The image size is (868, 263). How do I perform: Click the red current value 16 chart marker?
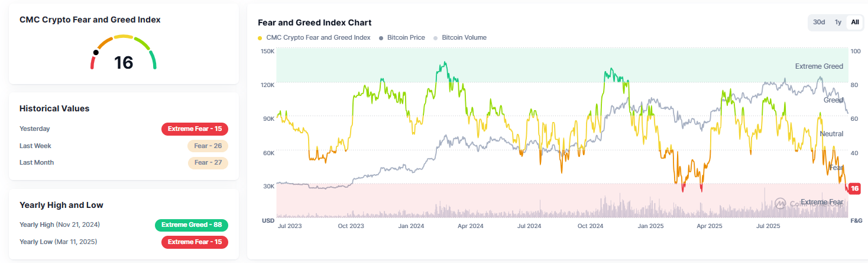(854, 188)
